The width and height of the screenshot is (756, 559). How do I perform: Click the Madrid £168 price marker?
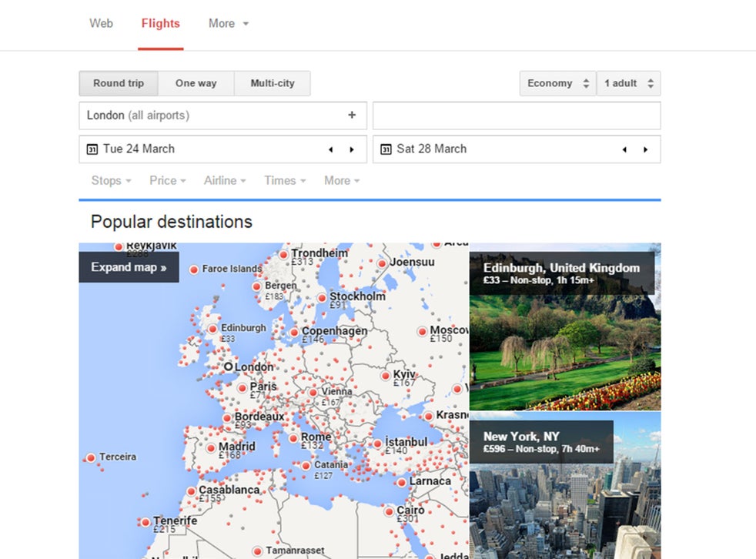coord(212,447)
